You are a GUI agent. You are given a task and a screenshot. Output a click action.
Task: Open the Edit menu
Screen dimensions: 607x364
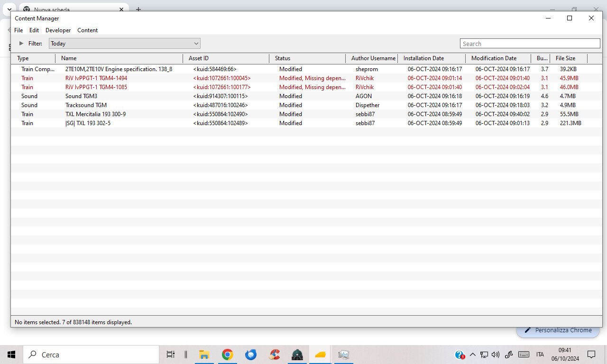[x=34, y=30]
